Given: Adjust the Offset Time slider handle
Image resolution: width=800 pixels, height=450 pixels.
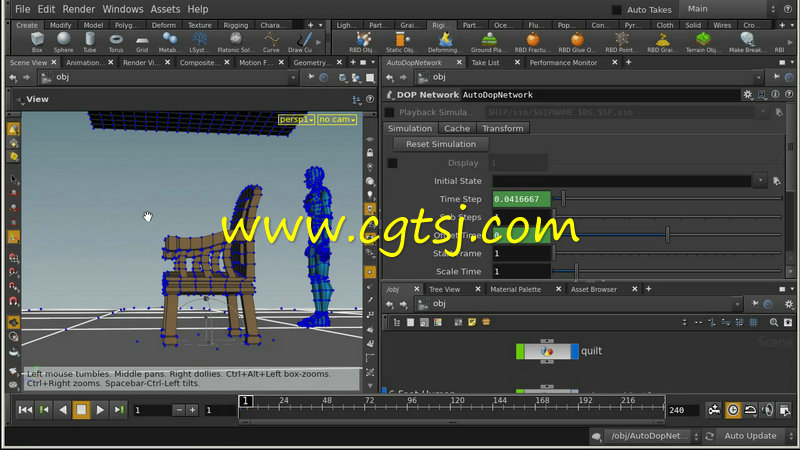Looking at the screenshot, I should tap(667, 235).
